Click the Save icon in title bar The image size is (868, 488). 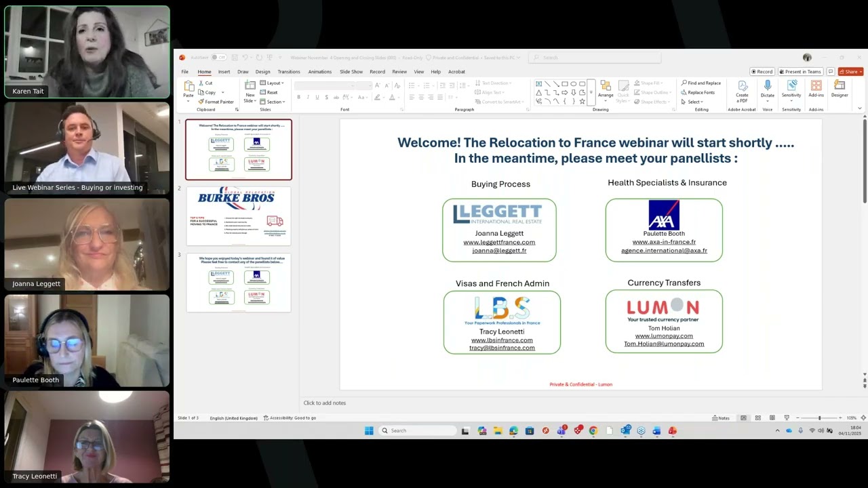coord(235,58)
